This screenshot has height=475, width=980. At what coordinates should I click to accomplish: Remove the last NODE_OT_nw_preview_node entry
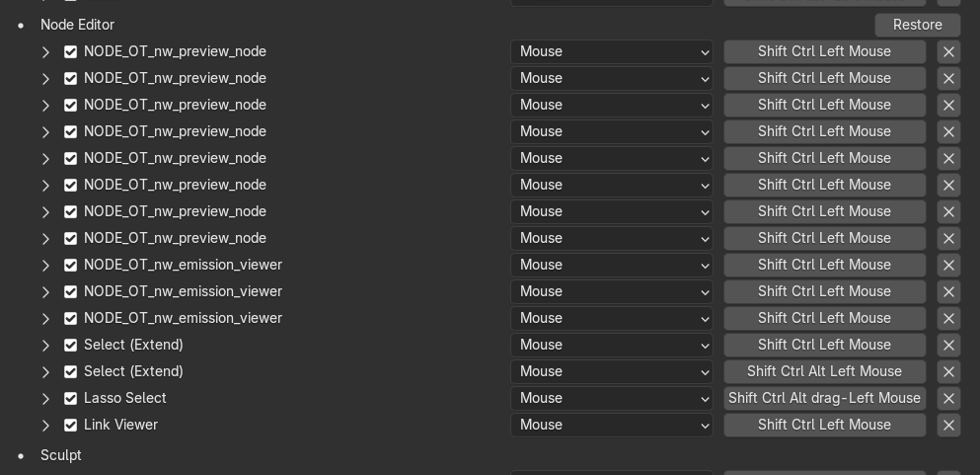[x=948, y=238]
